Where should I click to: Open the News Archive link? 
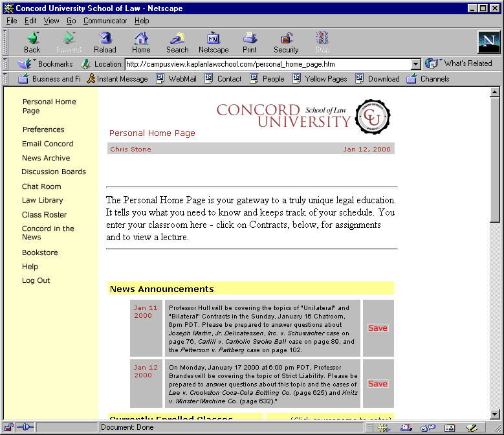[x=46, y=158]
